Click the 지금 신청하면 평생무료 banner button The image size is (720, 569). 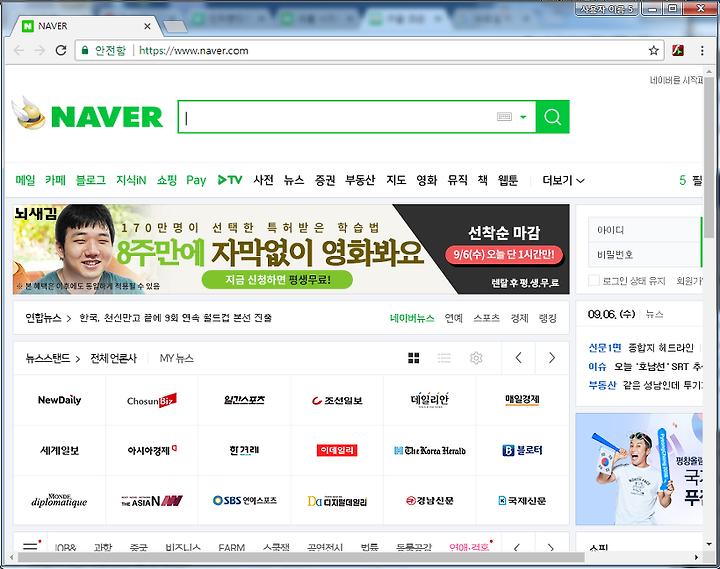277,279
